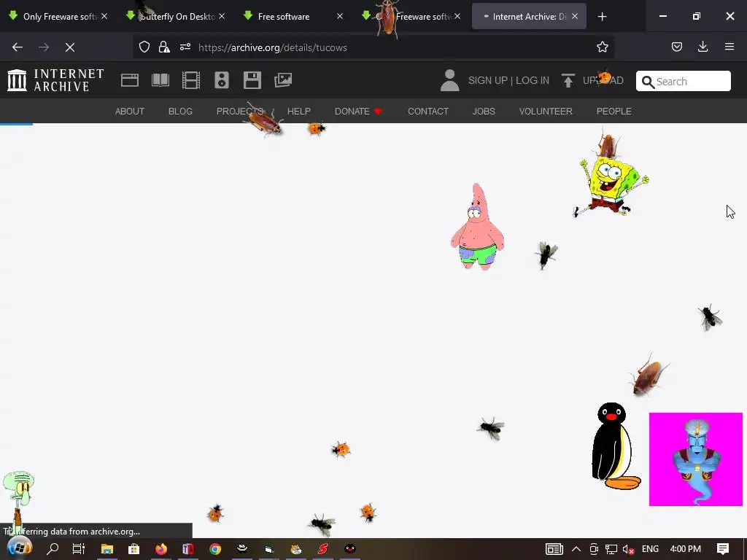The width and height of the screenshot is (747, 560).
Task: Switch to 'Only Freeware software' tab
Action: [x=53, y=17]
